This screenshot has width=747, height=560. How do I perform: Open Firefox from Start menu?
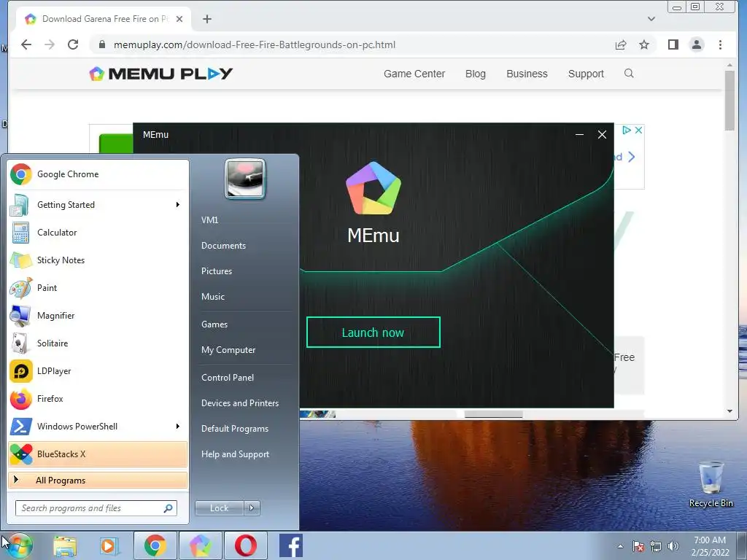(98, 399)
